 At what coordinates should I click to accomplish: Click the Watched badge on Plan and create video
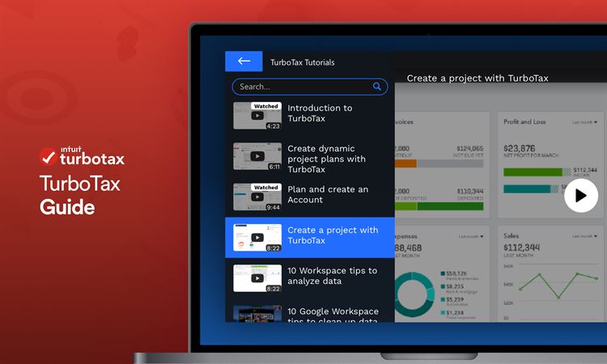(x=266, y=187)
